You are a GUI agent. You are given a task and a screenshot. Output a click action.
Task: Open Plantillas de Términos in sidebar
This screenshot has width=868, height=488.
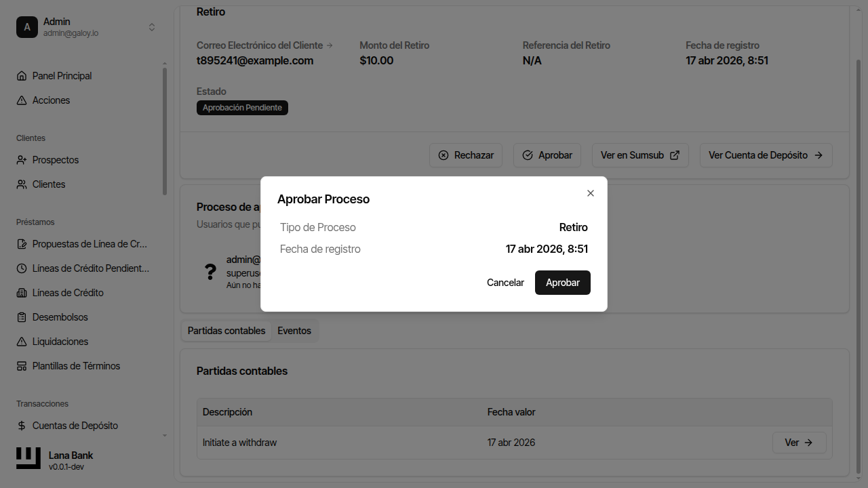point(76,366)
